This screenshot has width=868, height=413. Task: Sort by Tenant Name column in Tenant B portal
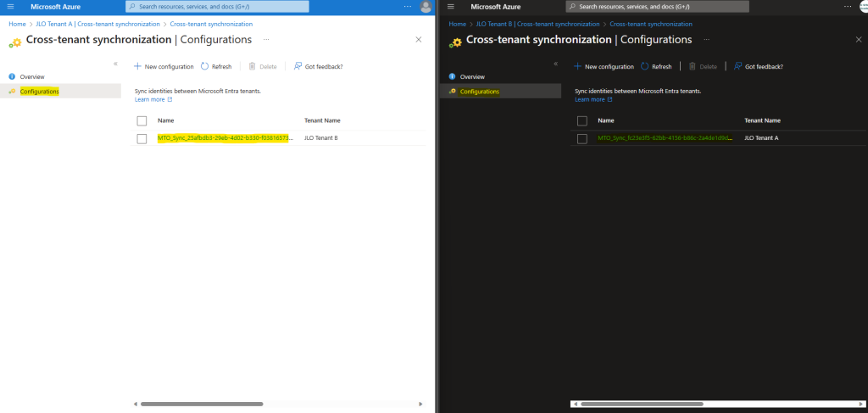(x=762, y=120)
